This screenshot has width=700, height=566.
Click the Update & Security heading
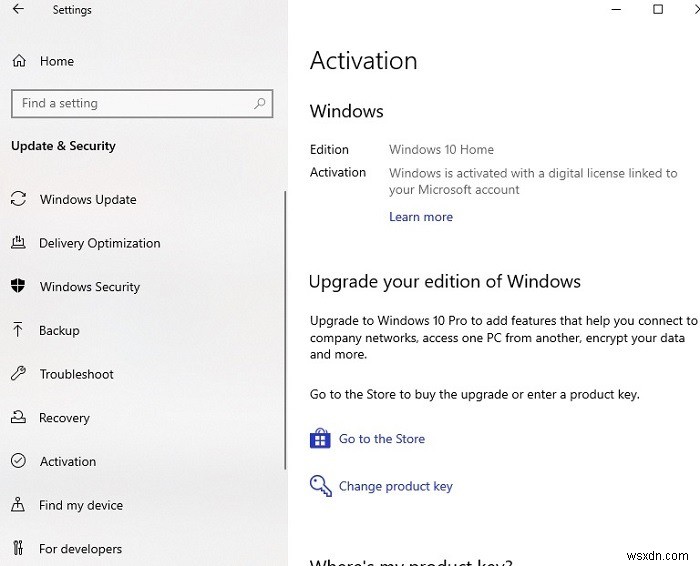63,146
